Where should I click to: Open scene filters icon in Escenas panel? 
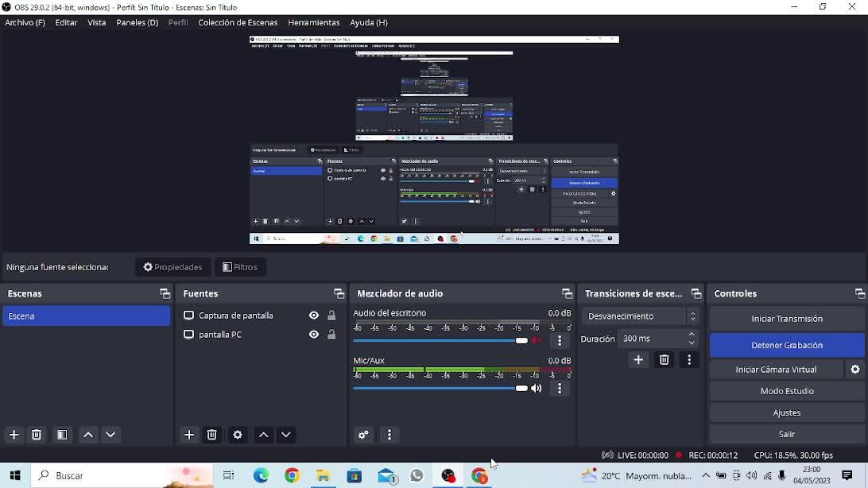(62, 435)
